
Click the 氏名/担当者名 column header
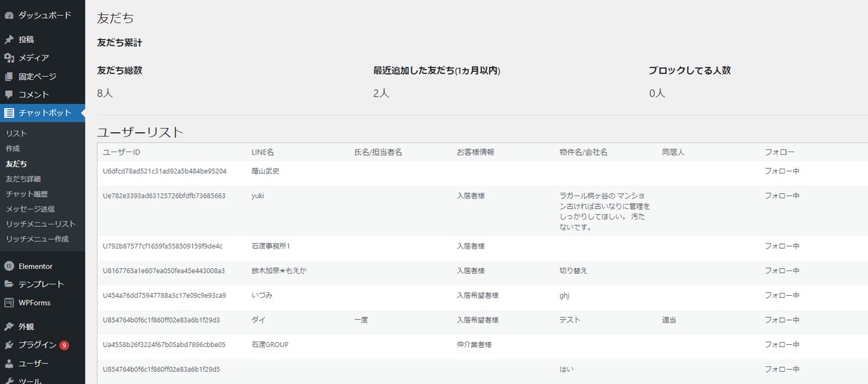pos(378,152)
